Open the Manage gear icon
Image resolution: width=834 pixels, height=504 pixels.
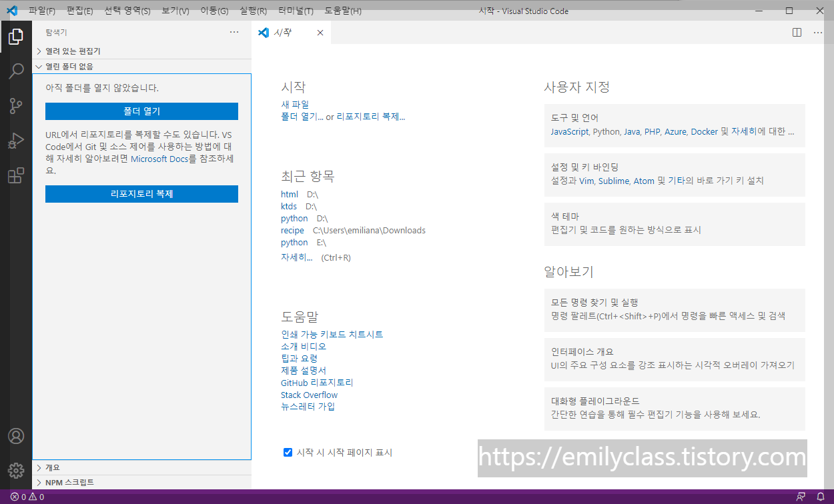16,470
